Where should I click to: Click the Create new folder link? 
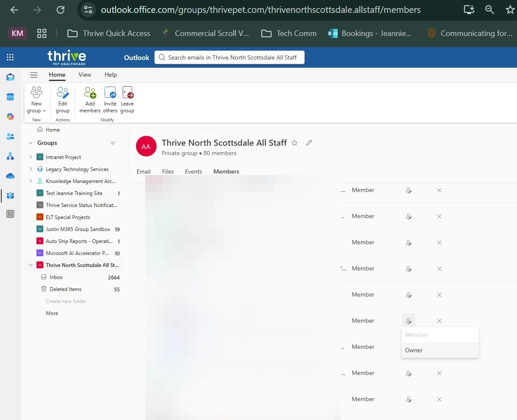tap(66, 301)
